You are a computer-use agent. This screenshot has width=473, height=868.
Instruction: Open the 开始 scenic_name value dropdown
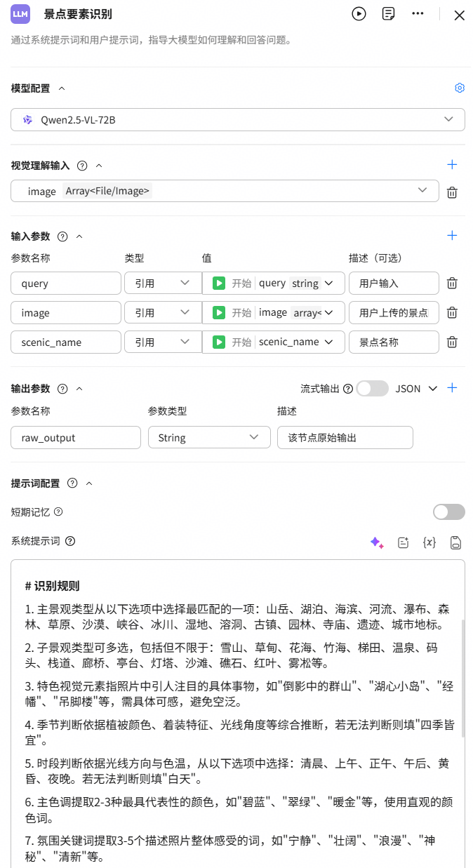pos(274,342)
